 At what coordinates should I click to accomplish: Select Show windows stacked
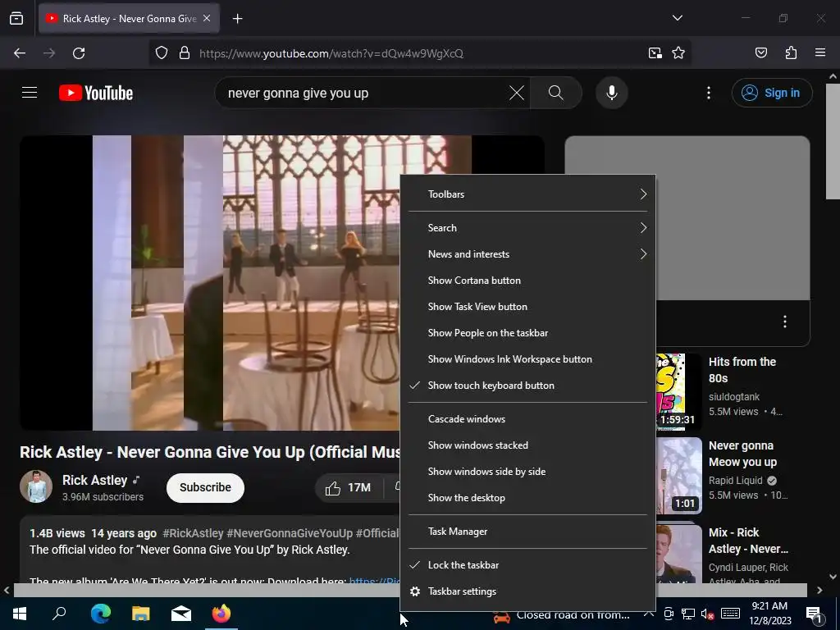click(527, 445)
